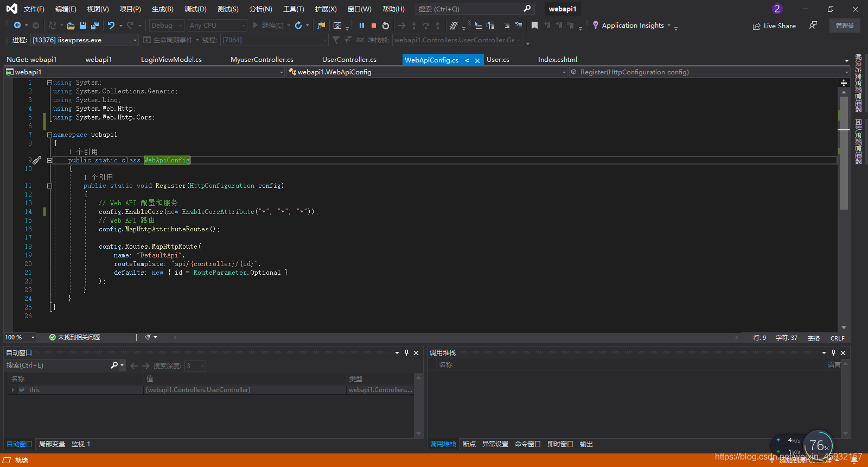Click the thread filter funnel icon

[336, 40]
